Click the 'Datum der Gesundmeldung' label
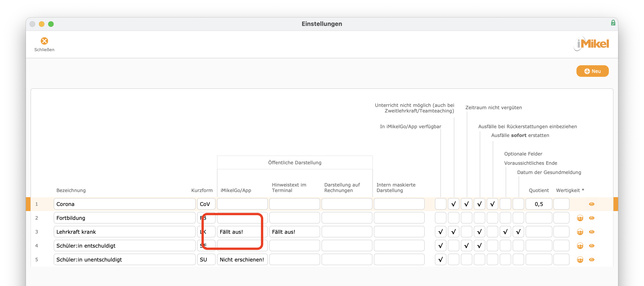Viewport: 644px width, 286px height. 549,172
